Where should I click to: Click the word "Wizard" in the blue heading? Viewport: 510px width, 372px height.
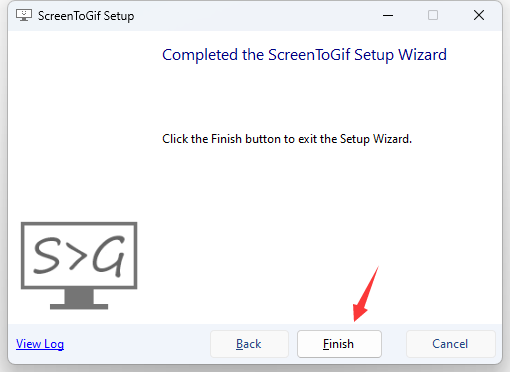(422, 55)
